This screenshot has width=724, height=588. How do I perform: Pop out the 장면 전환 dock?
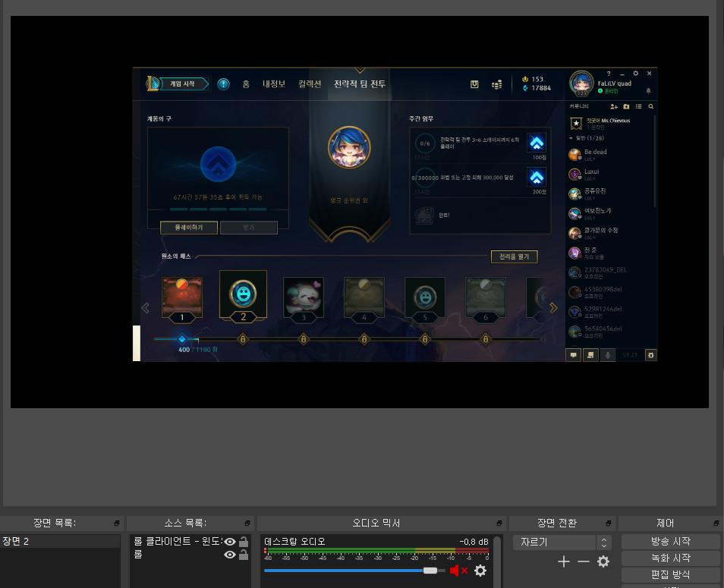pyautogui.click(x=609, y=523)
